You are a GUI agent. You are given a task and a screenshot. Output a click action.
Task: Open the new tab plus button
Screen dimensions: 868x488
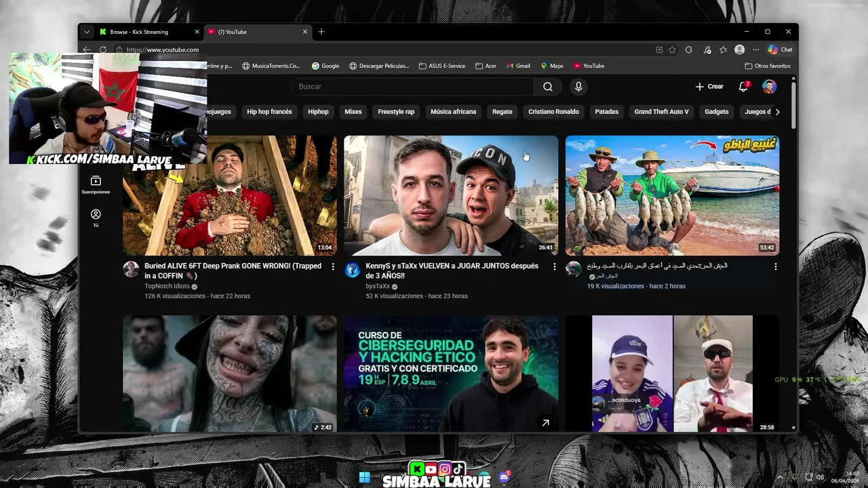321,32
